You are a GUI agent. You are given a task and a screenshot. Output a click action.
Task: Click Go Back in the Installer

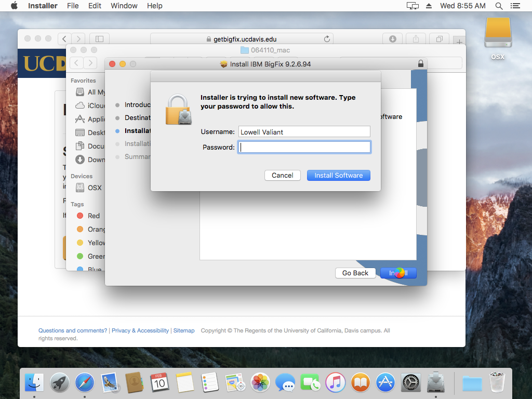point(355,273)
